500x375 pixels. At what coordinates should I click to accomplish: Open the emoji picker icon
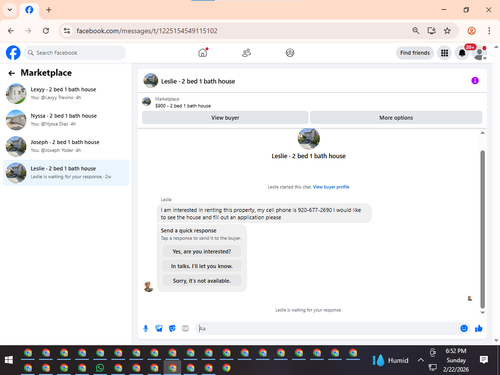[464, 329]
